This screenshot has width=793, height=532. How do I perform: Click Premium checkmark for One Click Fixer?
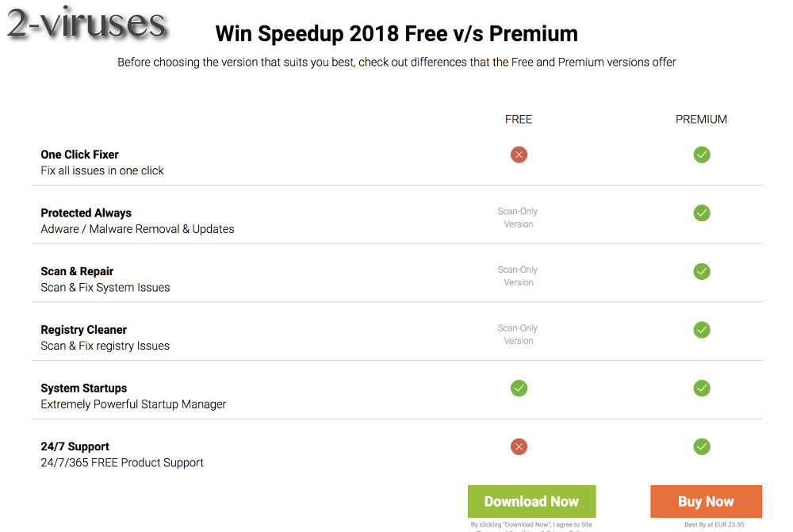[702, 155]
